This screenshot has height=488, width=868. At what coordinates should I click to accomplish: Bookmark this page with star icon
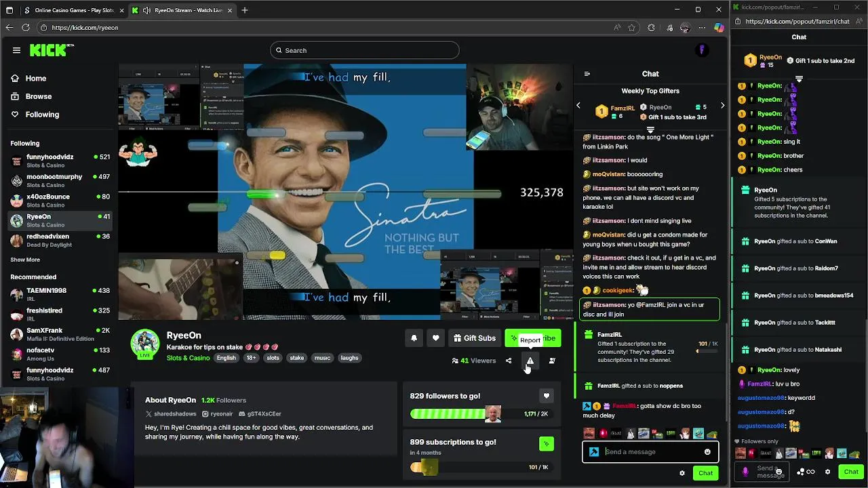pos(632,28)
